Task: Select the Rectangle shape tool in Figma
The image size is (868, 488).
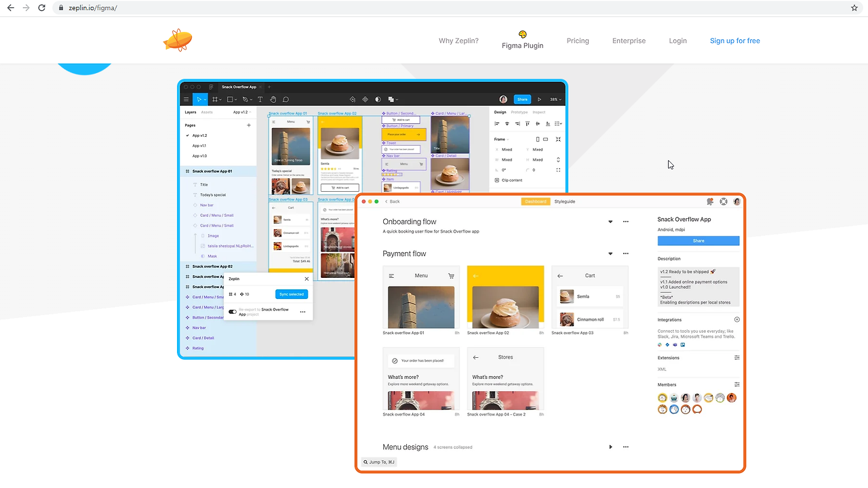Action: pos(231,100)
